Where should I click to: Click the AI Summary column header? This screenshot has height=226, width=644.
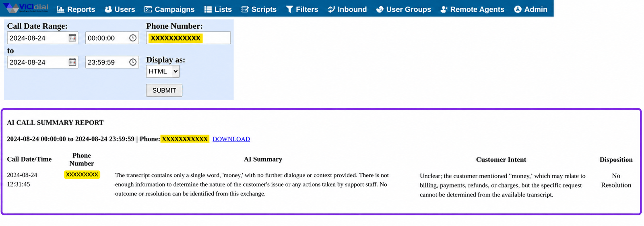(263, 159)
